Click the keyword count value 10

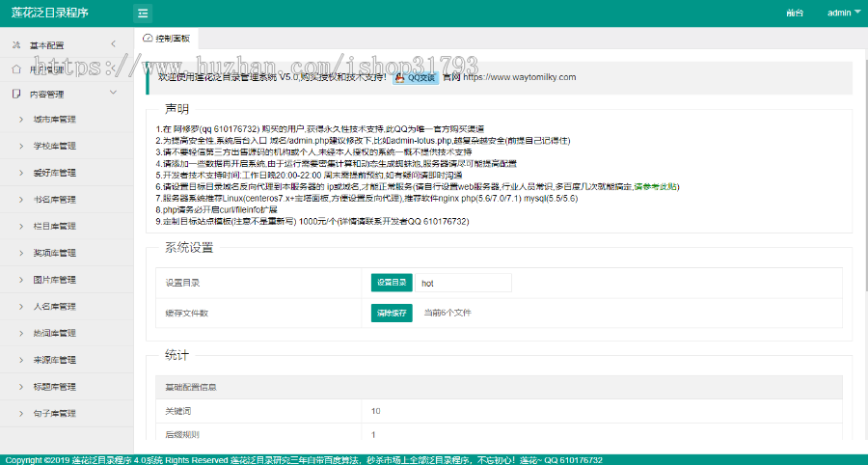click(376, 411)
